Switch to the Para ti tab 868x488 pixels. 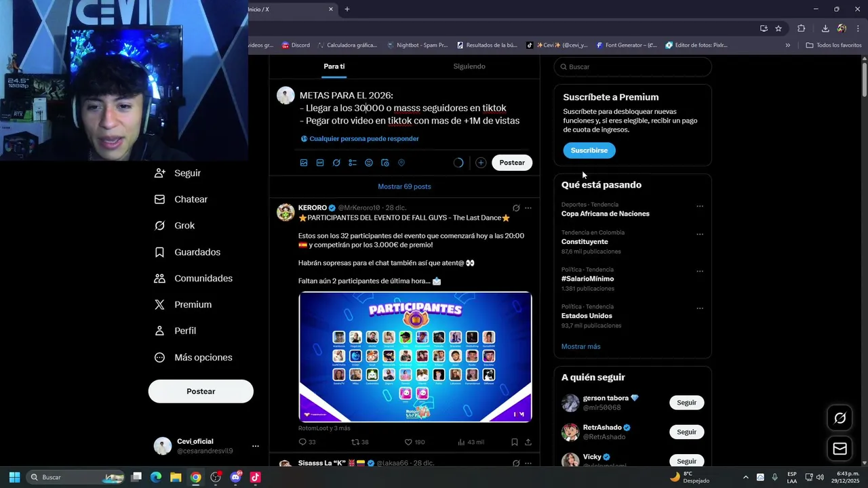[x=334, y=66]
